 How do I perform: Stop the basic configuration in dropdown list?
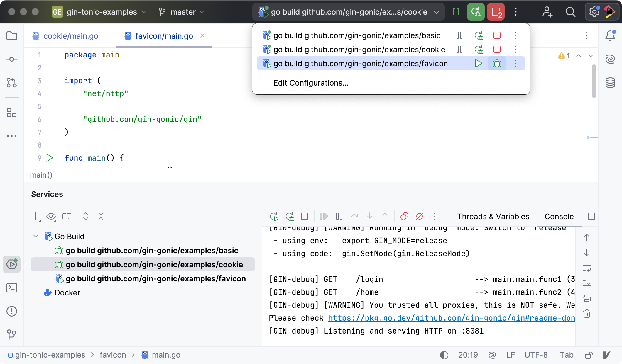click(497, 35)
